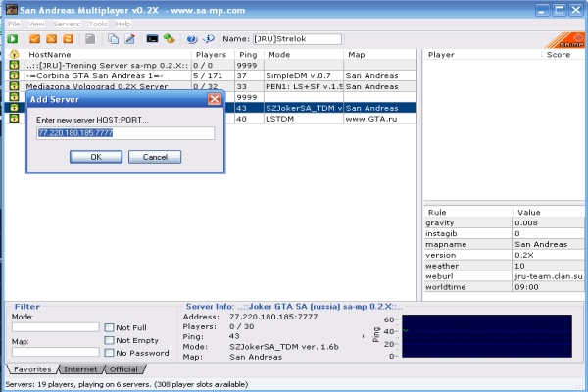The image size is (588, 392).
Task: Sort by Mode column header
Action: (304, 55)
